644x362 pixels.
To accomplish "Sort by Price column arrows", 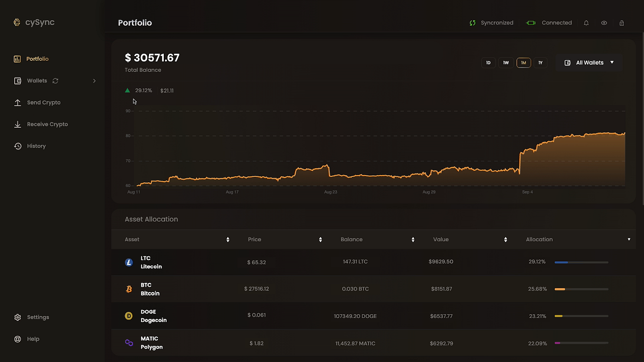I will coord(321,239).
